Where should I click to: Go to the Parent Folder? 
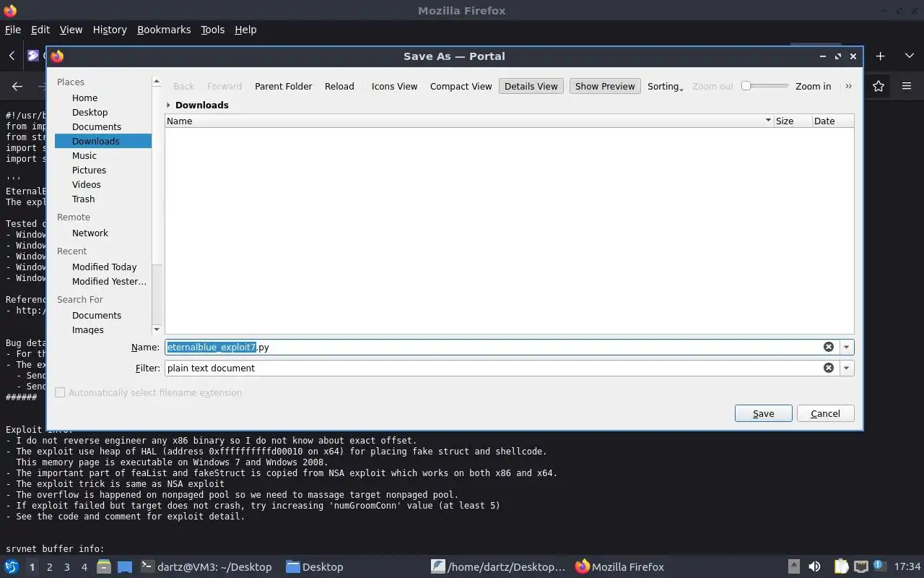(283, 86)
